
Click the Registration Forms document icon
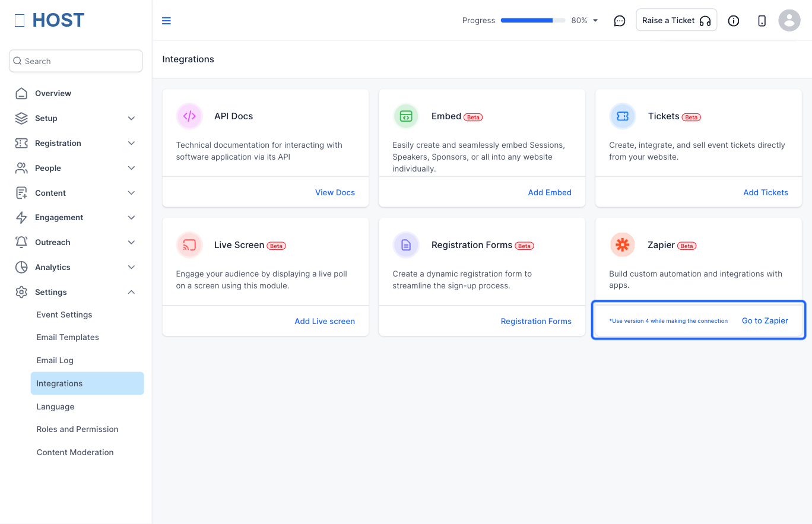[406, 245]
